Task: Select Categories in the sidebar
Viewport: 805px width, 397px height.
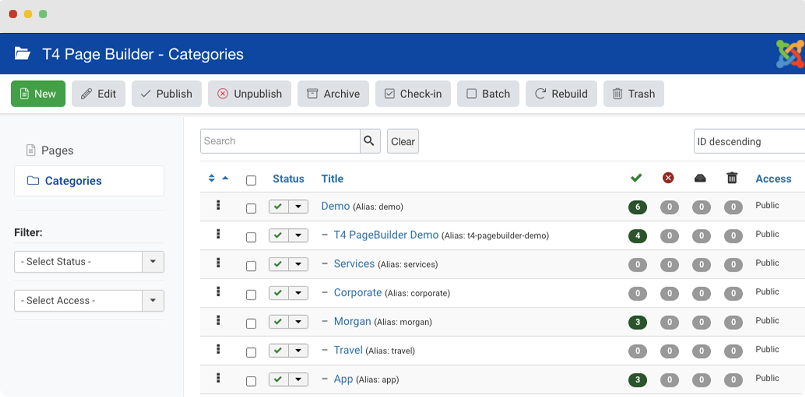Action: tap(89, 181)
